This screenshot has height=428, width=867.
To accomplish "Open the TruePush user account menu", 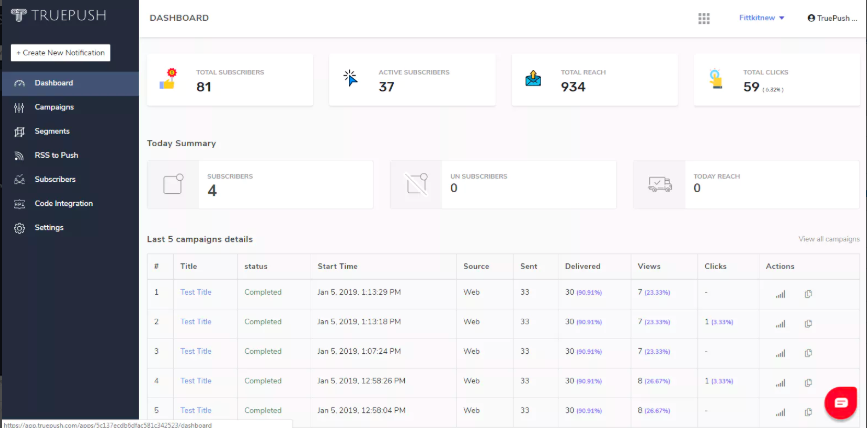I will 832,18.
